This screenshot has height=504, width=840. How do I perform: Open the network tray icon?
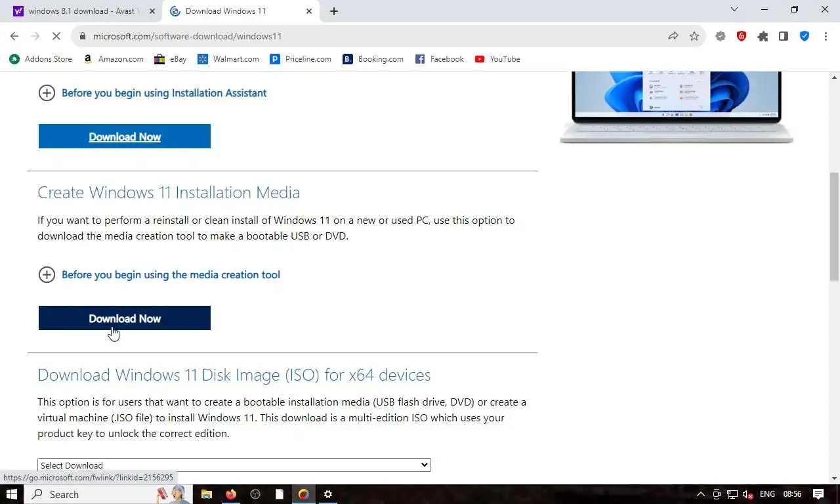coord(732,494)
